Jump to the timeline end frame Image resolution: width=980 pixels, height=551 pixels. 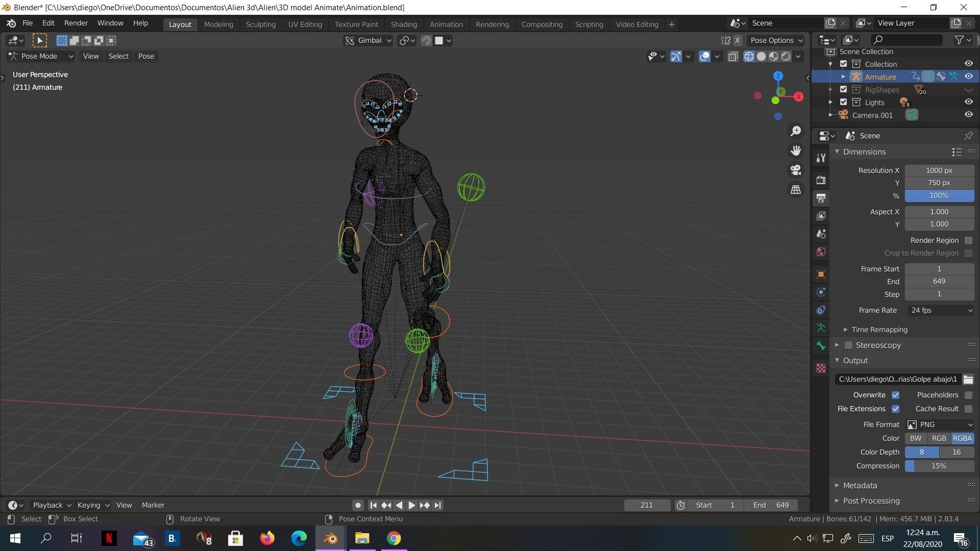point(437,505)
